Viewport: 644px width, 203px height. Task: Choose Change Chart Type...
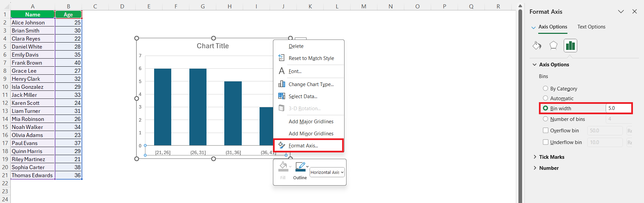click(309, 84)
